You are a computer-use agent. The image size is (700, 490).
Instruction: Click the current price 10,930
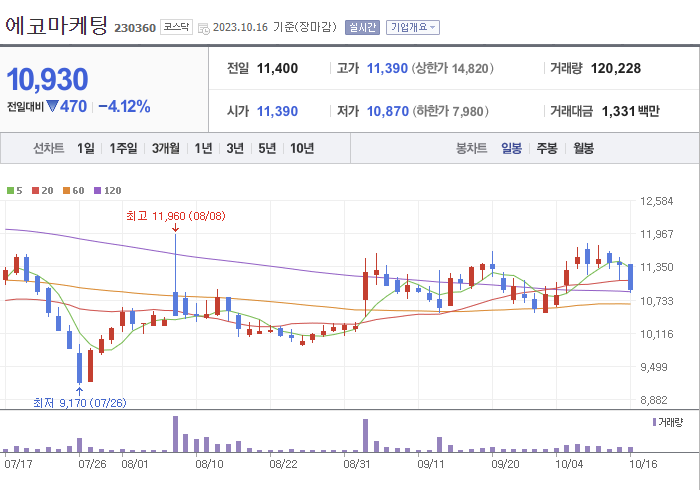coord(47,79)
